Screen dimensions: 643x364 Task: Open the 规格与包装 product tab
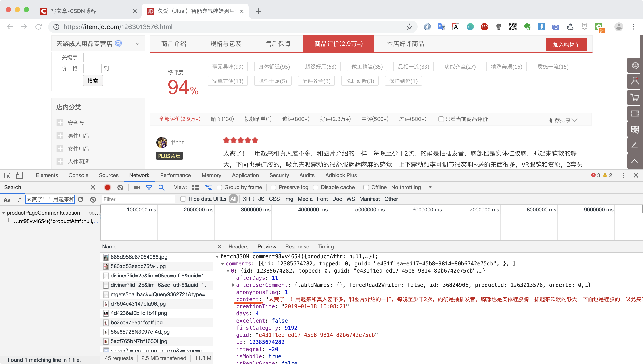click(226, 44)
